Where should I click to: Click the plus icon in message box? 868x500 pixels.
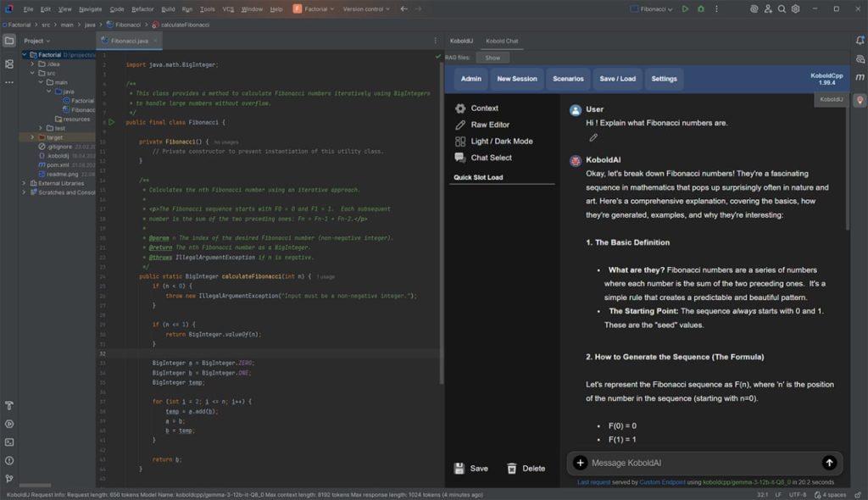click(x=580, y=463)
